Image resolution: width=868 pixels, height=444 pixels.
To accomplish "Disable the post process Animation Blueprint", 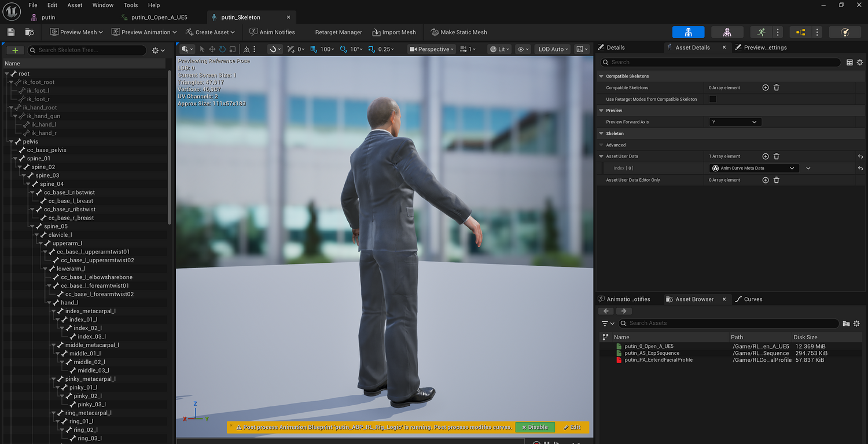I will coord(535,427).
